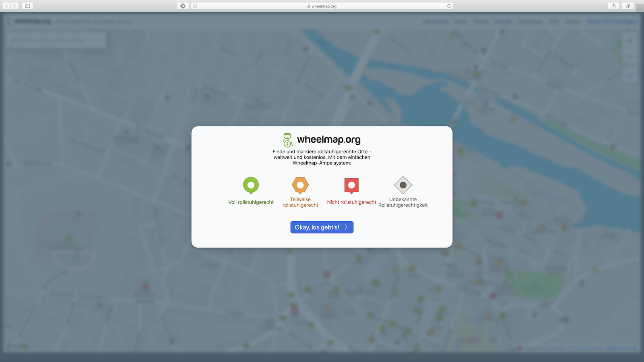This screenshot has width=644, height=362.
Task: Click the blurred search field on the map
Action: point(56,40)
